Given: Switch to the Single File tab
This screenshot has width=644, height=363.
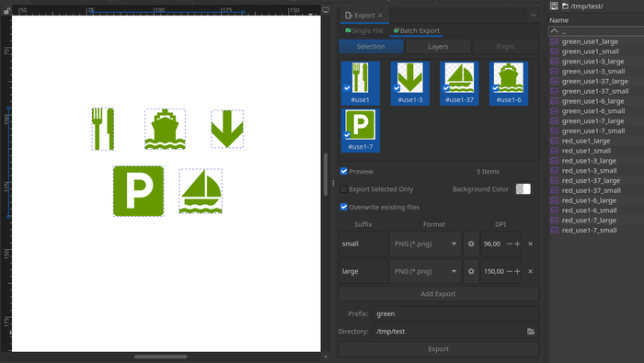Looking at the screenshot, I should [x=364, y=30].
